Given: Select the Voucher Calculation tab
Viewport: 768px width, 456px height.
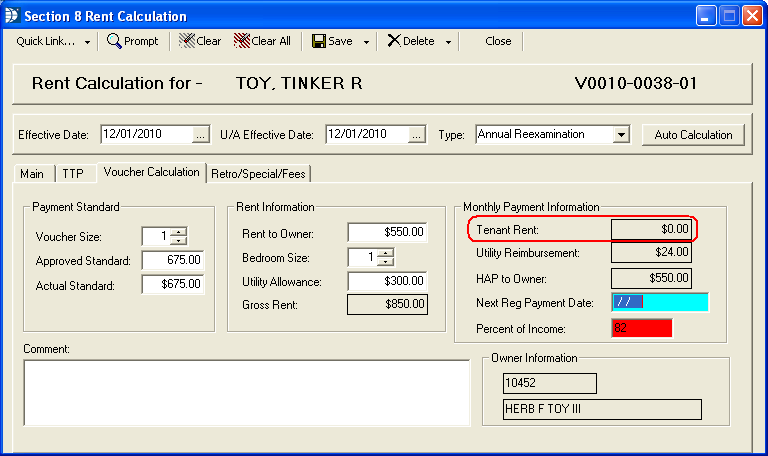Looking at the screenshot, I should point(151,172).
